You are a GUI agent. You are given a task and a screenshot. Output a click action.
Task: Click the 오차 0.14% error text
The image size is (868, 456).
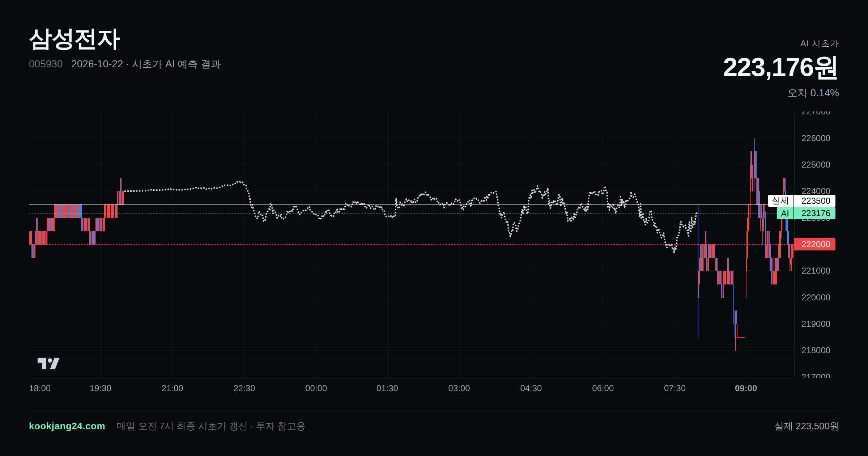coord(813,93)
